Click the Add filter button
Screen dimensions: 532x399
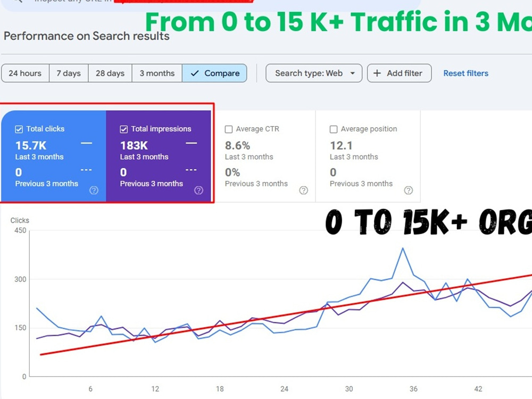pos(400,73)
